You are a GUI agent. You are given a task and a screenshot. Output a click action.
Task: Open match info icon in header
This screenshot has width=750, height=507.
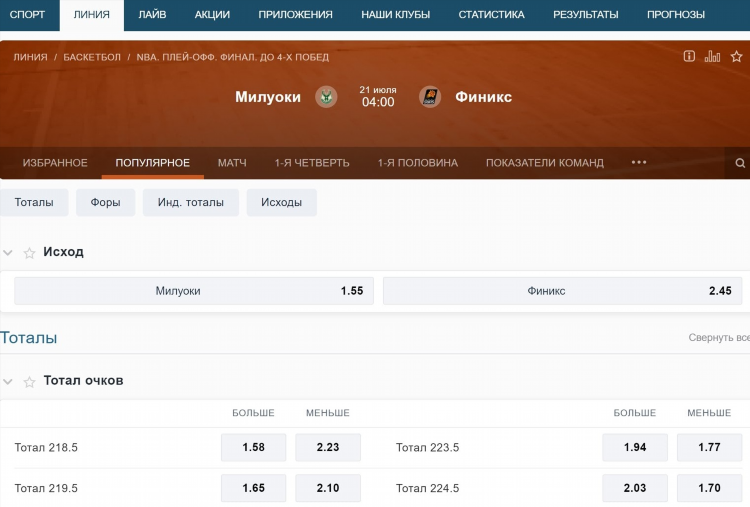pyautogui.click(x=689, y=56)
